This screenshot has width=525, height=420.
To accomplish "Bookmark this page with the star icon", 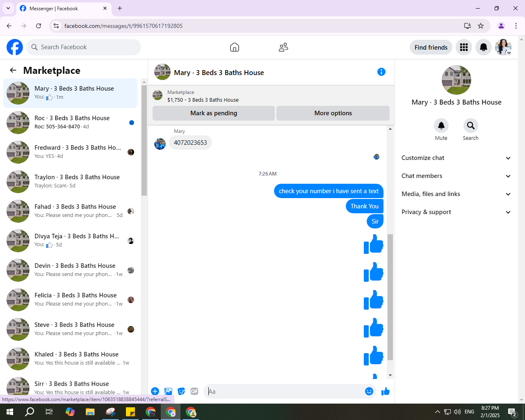I will tap(481, 26).
